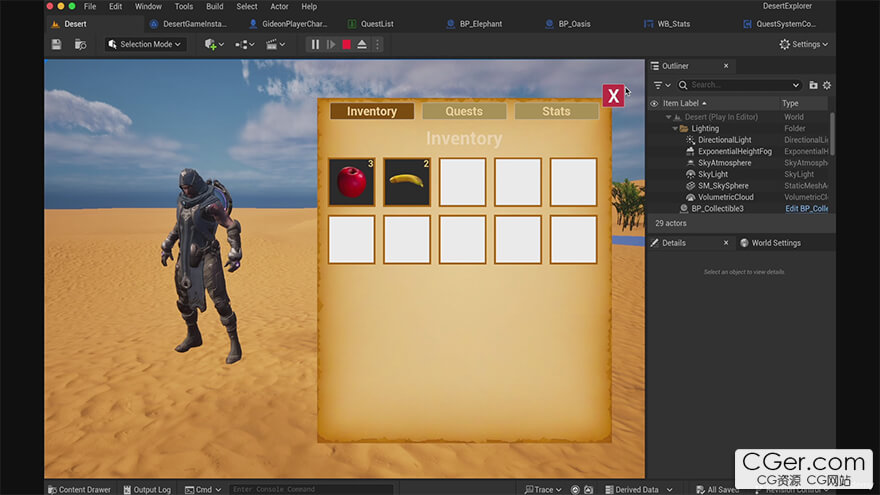
Task: Close the Outliner panel tab
Action: pyautogui.click(x=726, y=66)
